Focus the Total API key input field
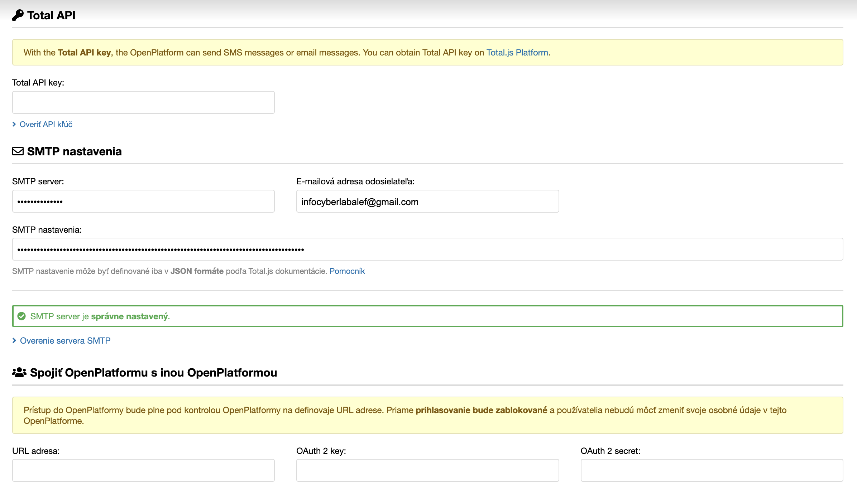 point(143,102)
